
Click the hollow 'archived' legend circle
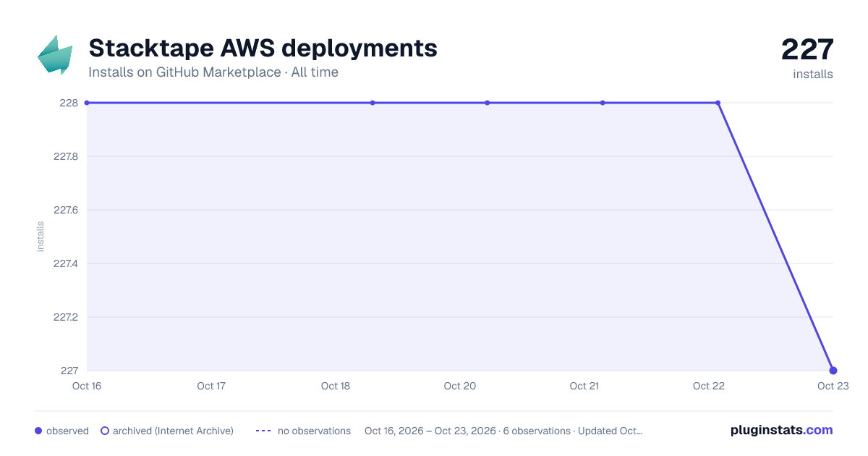[x=105, y=431]
